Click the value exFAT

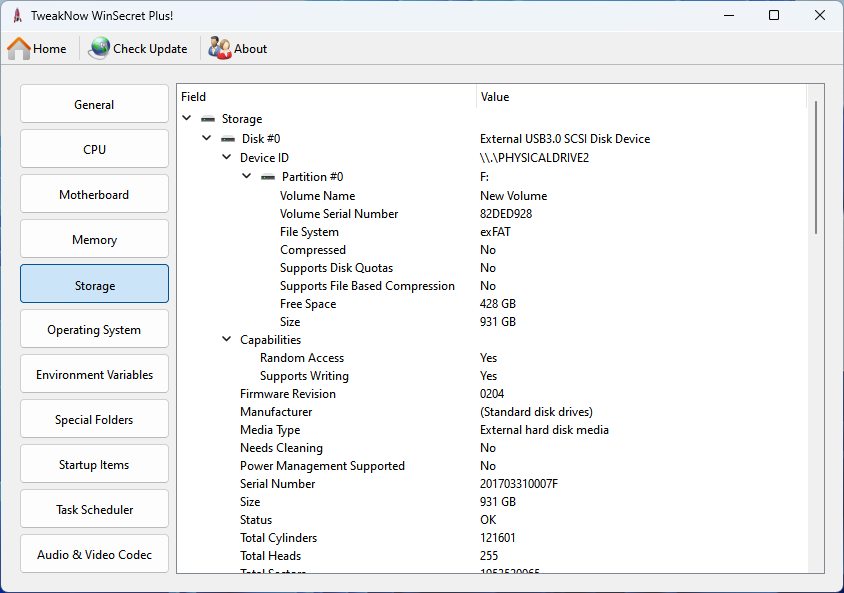coord(495,232)
